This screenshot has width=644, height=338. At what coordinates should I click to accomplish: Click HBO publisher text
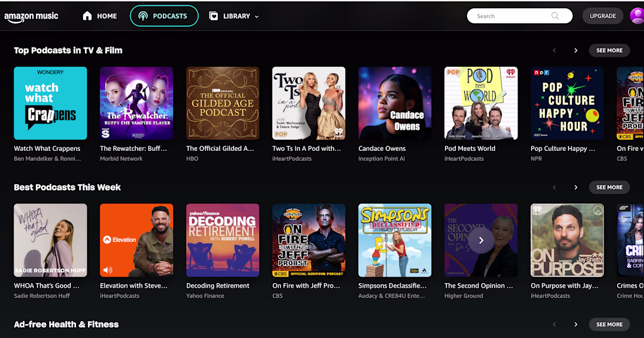[192, 158]
